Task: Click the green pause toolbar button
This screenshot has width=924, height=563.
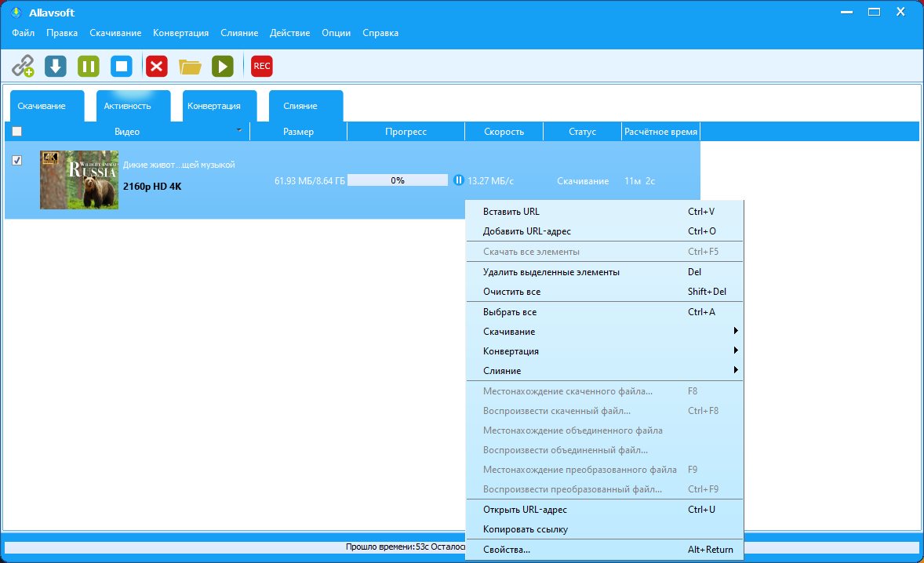Action: 88,67
